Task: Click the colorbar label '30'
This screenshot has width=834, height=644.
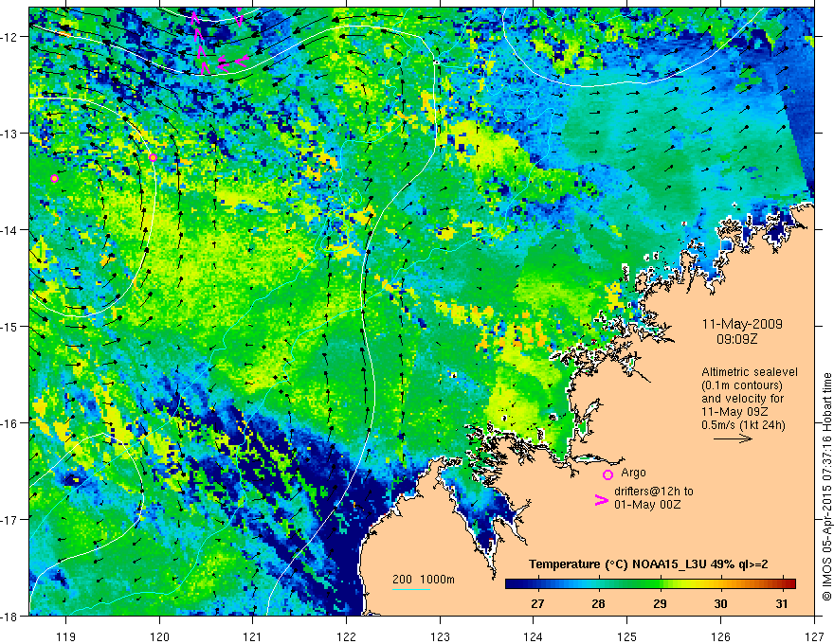Action: pyautogui.click(x=720, y=603)
